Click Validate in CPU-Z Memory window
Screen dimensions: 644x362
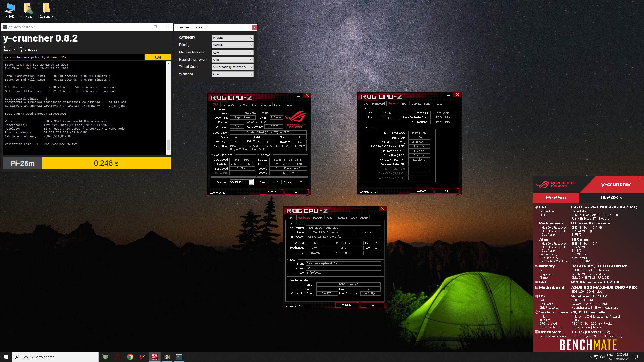tap(421, 191)
